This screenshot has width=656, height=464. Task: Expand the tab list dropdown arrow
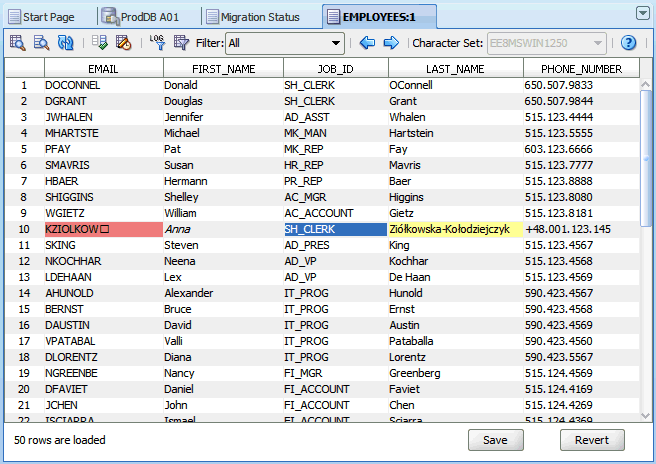642,13
